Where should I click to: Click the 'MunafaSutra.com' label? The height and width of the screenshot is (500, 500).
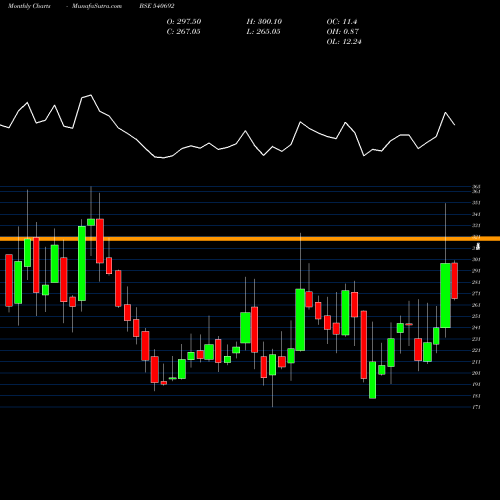97,6
